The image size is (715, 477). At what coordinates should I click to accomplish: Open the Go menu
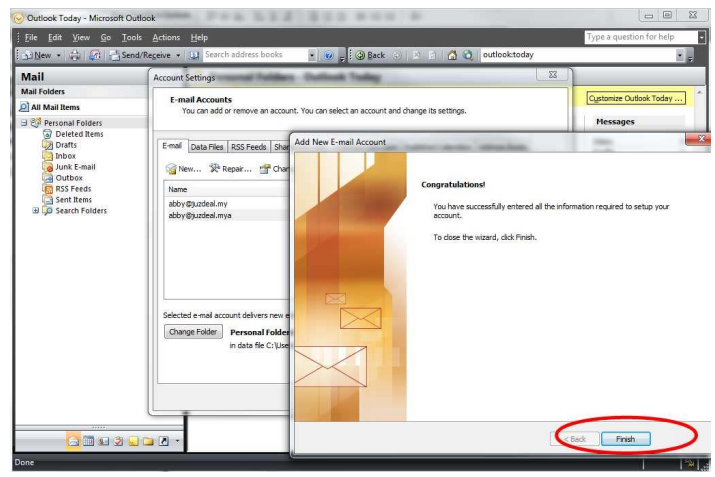[106, 37]
